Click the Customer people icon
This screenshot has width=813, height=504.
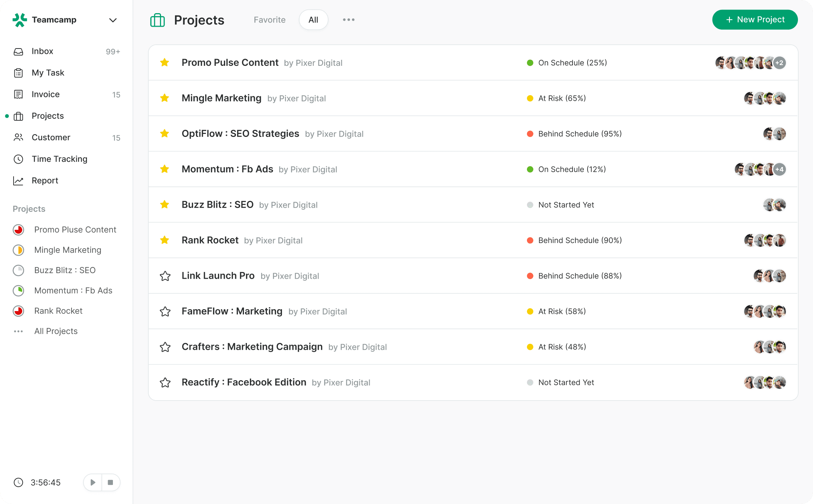point(18,138)
